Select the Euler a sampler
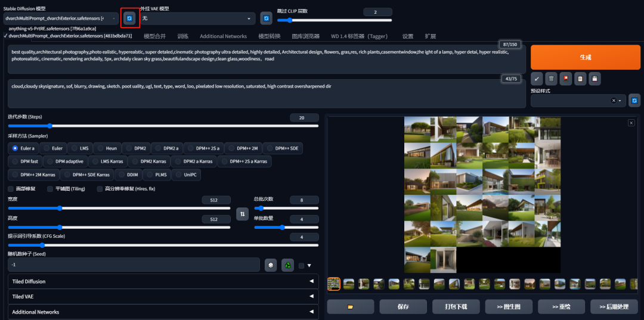 point(23,148)
